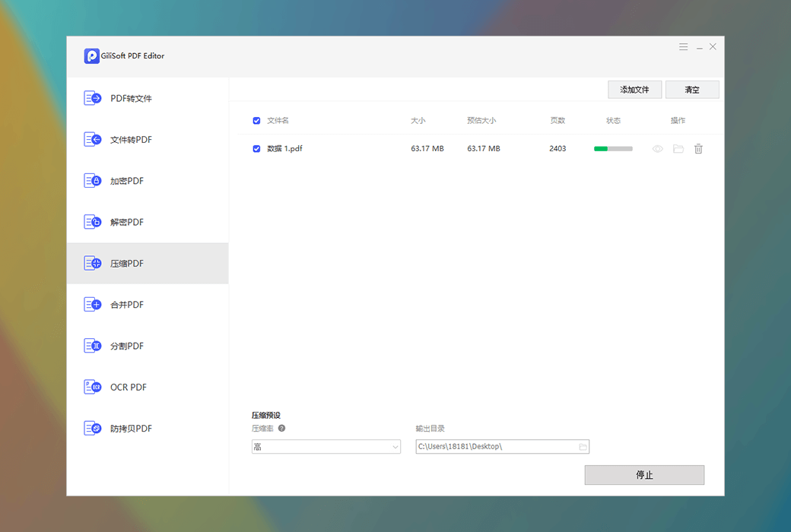Viewport: 791px width, 532px height.
Task: Select the 分割PDF section
Action: click(x=148, y=346)
